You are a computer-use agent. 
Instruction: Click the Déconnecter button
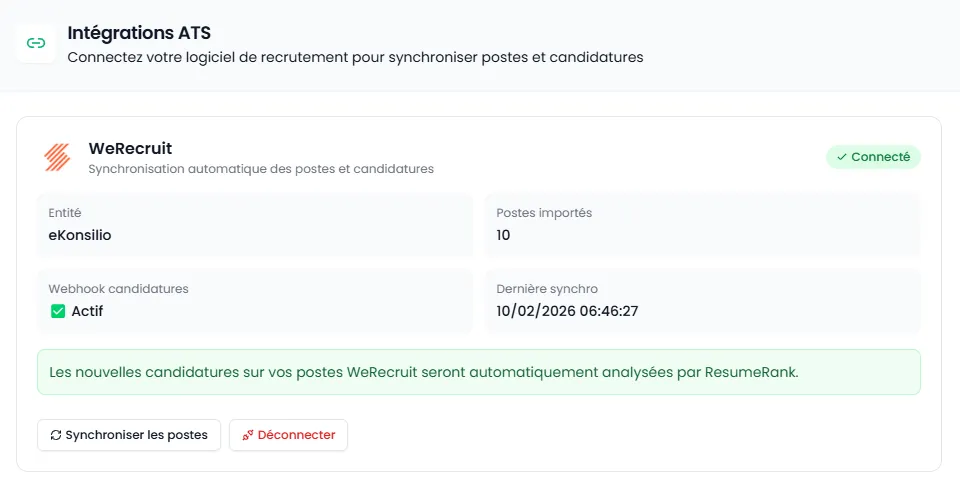click(x=288, y=435)
